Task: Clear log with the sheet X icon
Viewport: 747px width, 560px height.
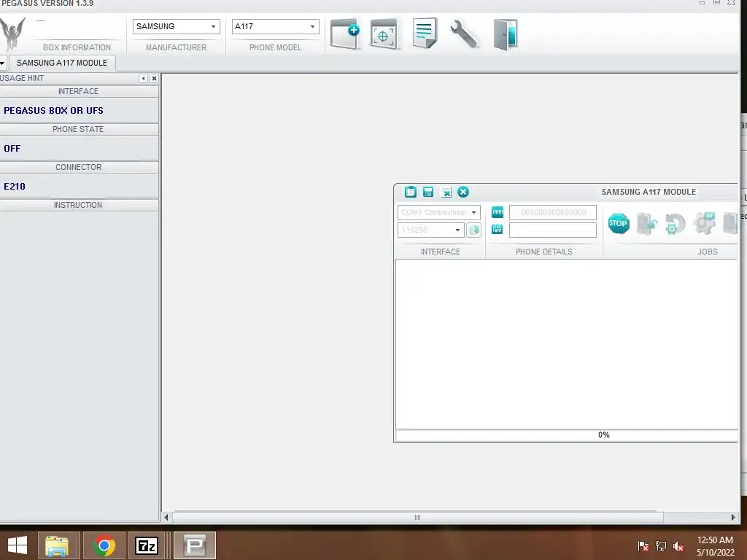Action: (x=446, y=192)
